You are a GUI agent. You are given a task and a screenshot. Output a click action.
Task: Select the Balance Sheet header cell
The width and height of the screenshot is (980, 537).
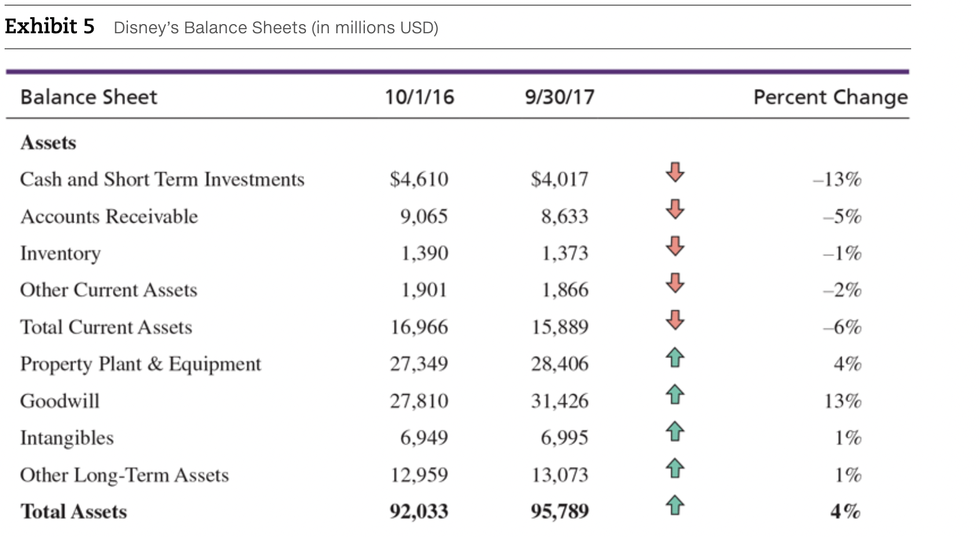pos(89,98)
